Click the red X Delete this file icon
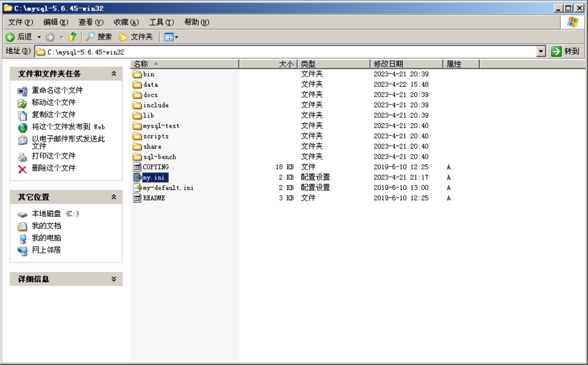Viewport: 588px width, 365px height. point(22,169)
